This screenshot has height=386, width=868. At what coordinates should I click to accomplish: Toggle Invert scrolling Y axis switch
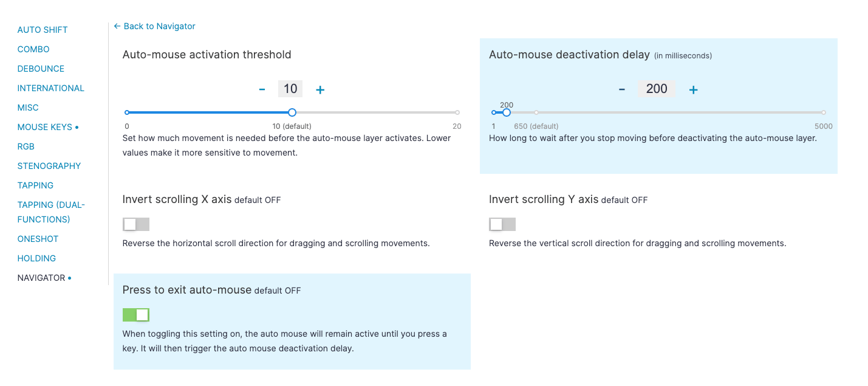pos(502,224)
